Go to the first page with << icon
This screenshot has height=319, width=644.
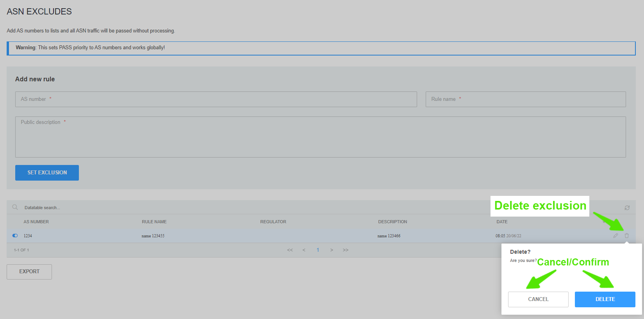coord(290,250)
